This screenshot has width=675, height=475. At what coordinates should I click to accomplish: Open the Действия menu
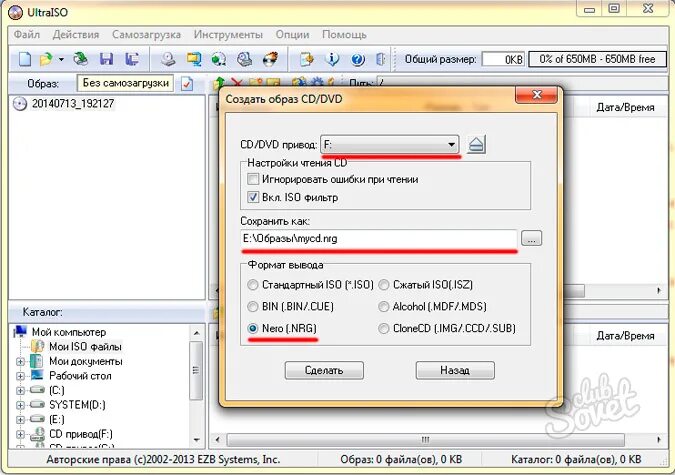pos(76,34)
